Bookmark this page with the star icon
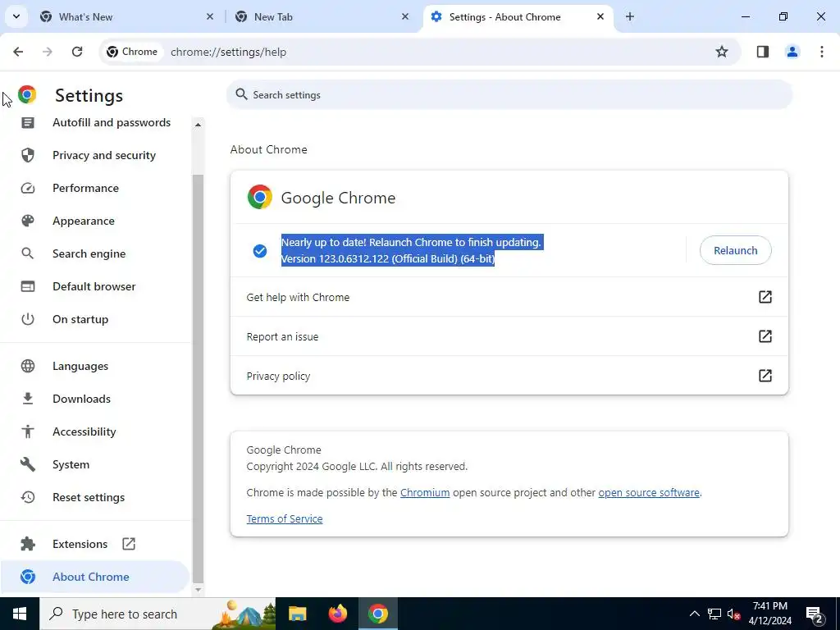Image resolution: width=840 pixels, height=630 pixels. tap(722, 52)
